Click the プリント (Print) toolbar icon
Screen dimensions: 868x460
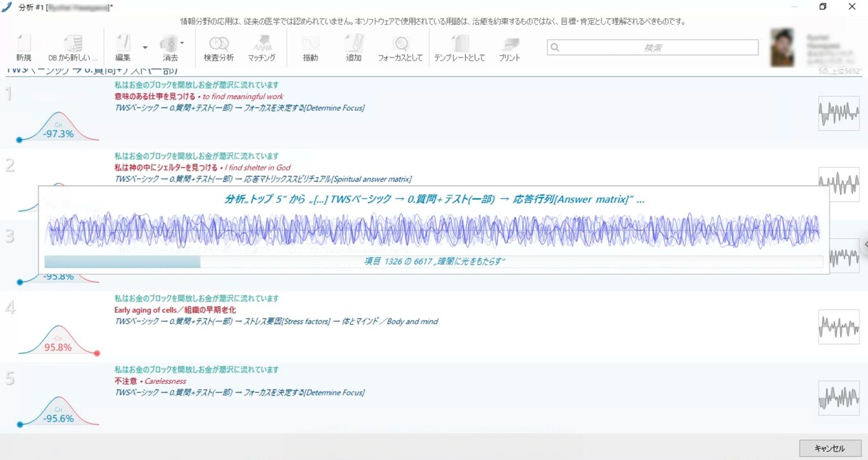pos(509,48)
